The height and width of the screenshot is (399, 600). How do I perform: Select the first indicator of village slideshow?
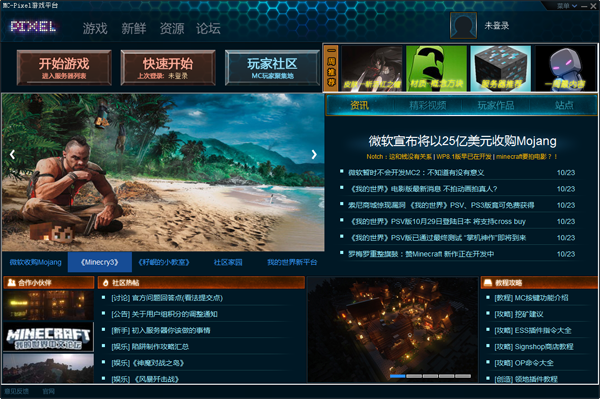(x=397, y=376)
